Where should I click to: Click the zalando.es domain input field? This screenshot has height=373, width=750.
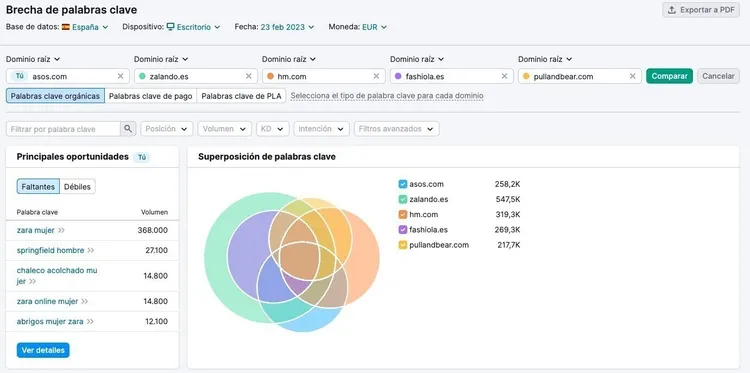(x=196, y=76)
